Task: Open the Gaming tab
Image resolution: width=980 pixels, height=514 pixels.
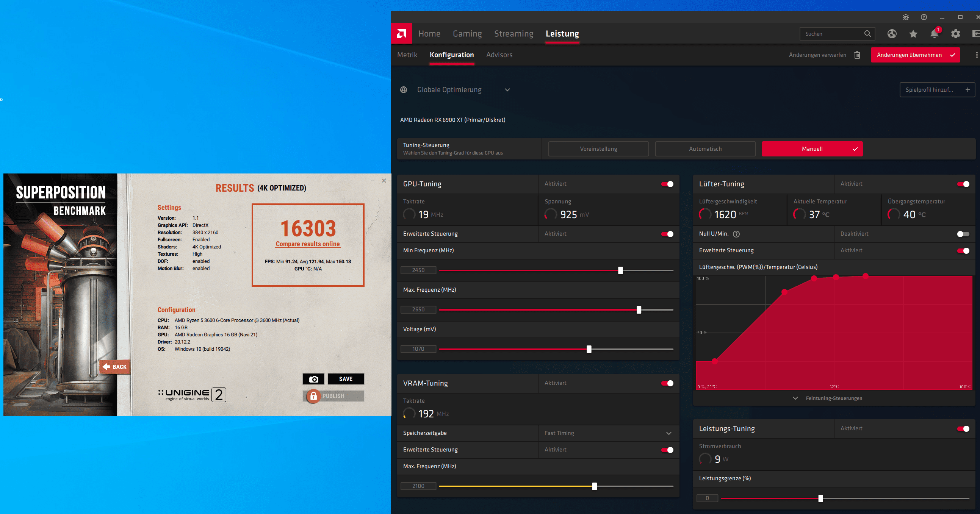Action: coord(467,34)
